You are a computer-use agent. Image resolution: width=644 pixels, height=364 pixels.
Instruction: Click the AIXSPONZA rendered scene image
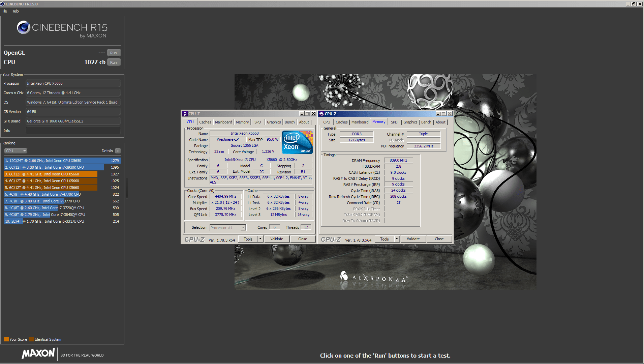click(386, 182)
